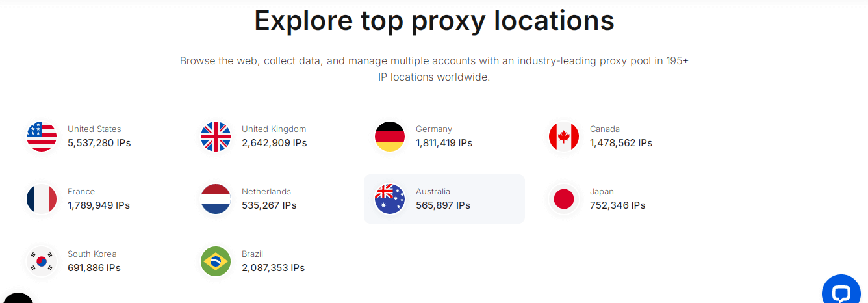Click the United Kingdom flag icon
The width and height of the screenshot is (868, 303).
(x=216, y=137)
